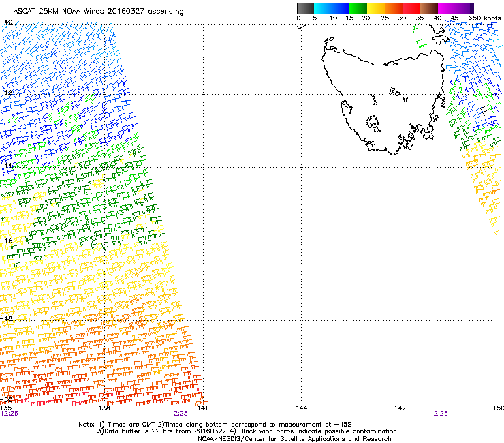Screen dimensions: 504x443
Task: Click the '-48' latitude label
Action: click(6, 318)
